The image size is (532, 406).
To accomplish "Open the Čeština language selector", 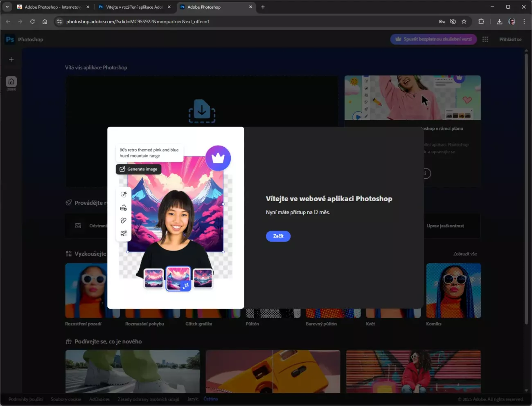I will tap(211, 399).
